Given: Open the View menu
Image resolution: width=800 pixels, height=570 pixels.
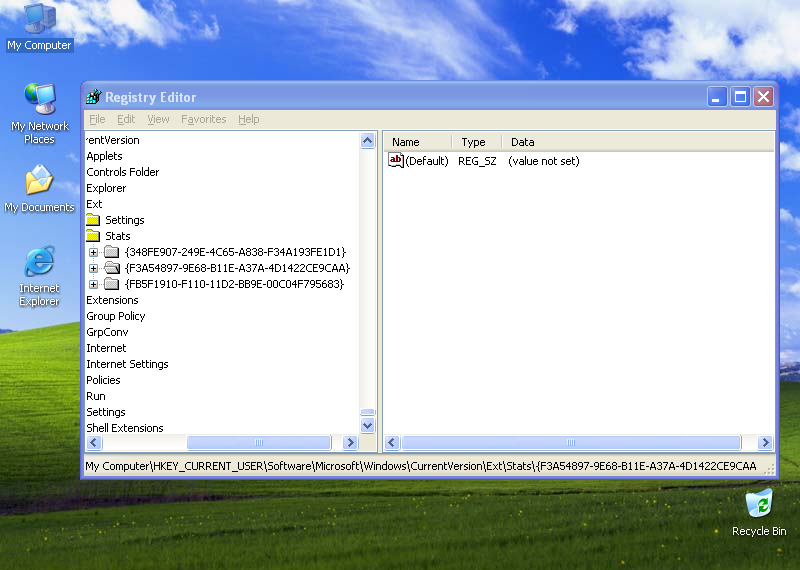Looking at the screenshot, I should (x=158, y=119).
